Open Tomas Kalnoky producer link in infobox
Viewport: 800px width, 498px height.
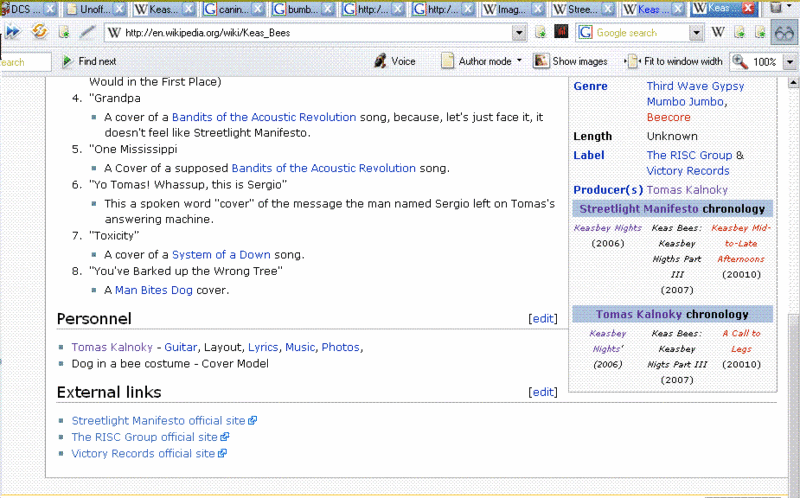pos(687,190)
